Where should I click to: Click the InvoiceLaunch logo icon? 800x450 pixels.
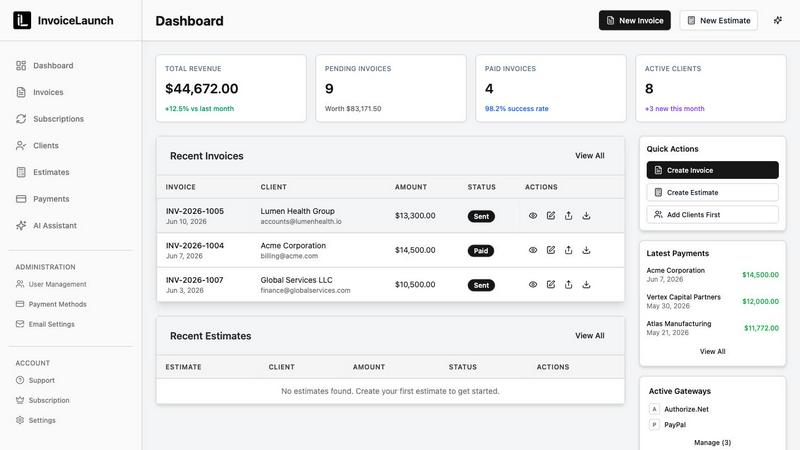[22, 20]
